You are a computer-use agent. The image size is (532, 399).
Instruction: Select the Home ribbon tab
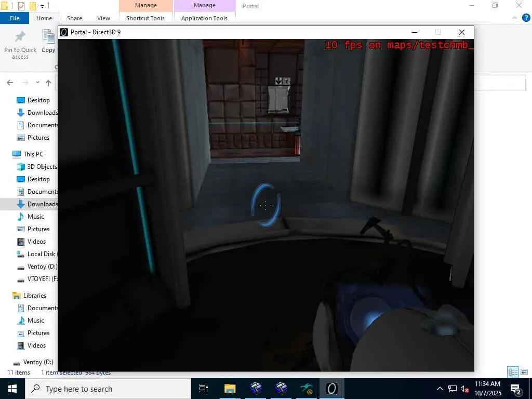pos(44,18)
